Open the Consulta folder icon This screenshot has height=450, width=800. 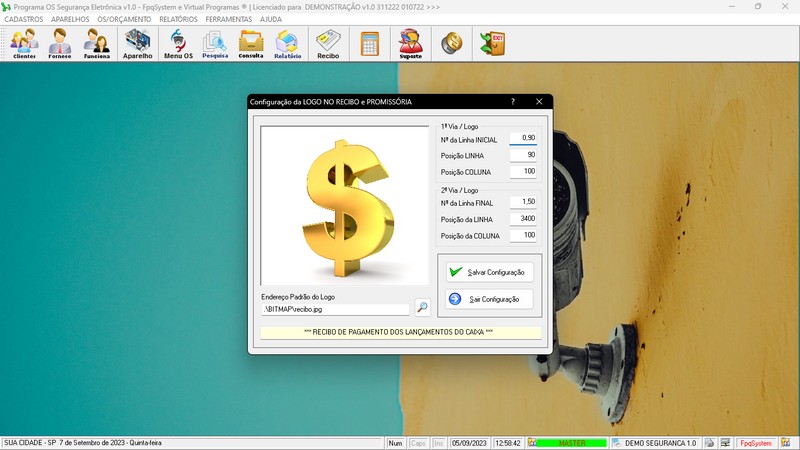(251, 44)
